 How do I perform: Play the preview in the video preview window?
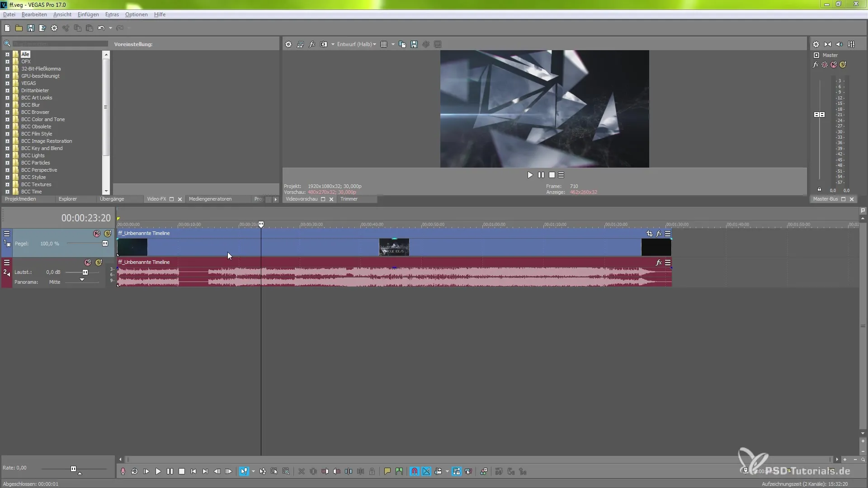pyautogui.click(x=530, y=175)
